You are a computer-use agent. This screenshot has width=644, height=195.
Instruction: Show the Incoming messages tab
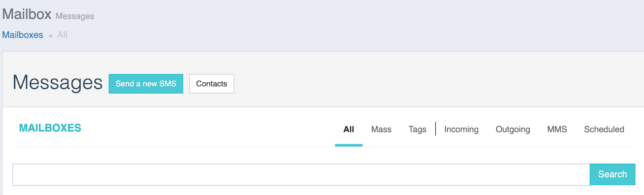[x=461, y=129]
